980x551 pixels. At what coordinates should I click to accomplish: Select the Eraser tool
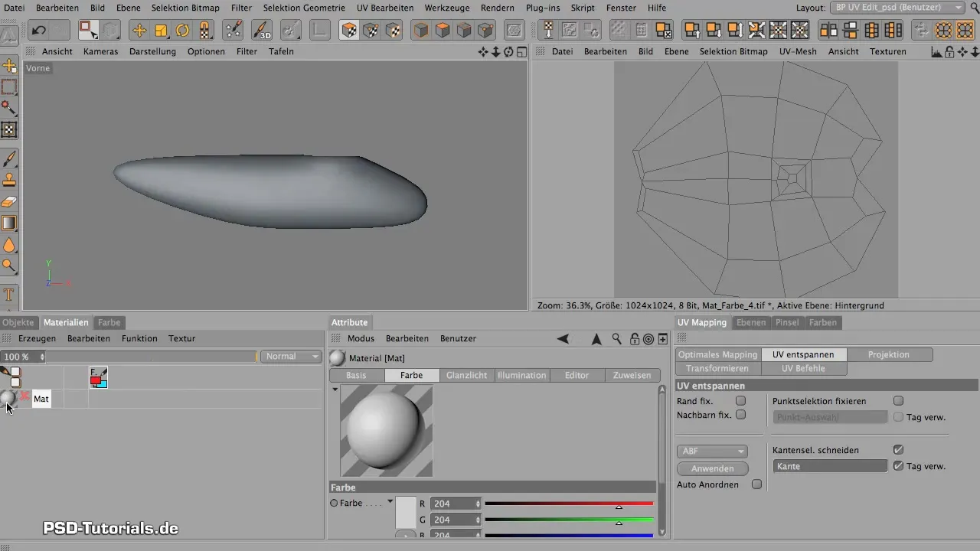click(10, 202)
